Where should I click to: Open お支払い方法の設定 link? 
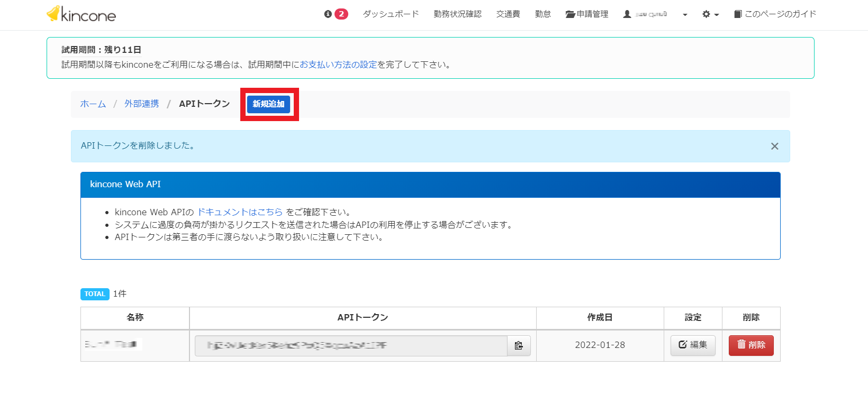click(x=338, y=65)
